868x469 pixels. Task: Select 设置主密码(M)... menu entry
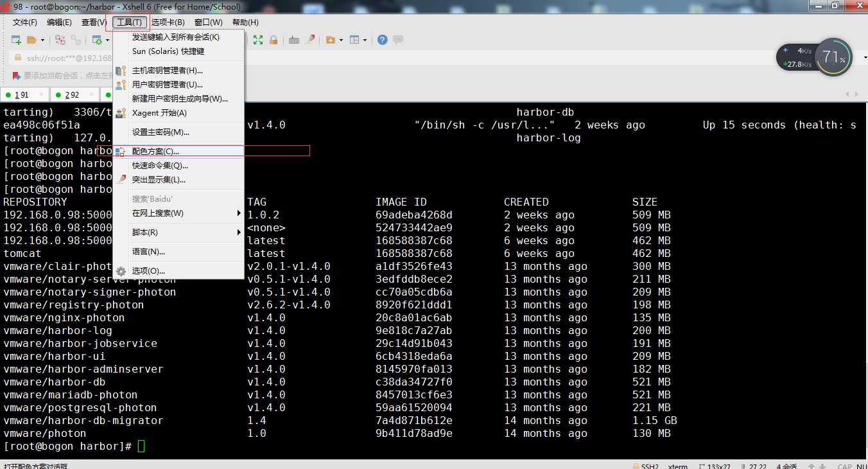pyautogui.click(x=178, y=132)
